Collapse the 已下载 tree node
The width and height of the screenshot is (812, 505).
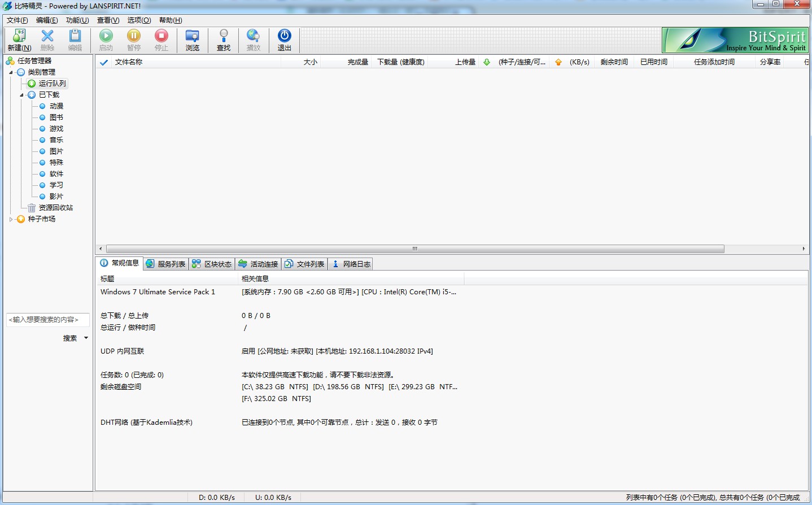[x=21, y=95]
